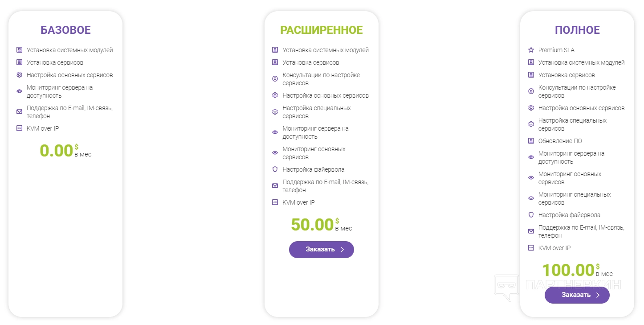Select the РАСШИРЕННОЕ plan title
Image resolution: width=644 pixels, height=325 pixels.
(x=321, y=30)
